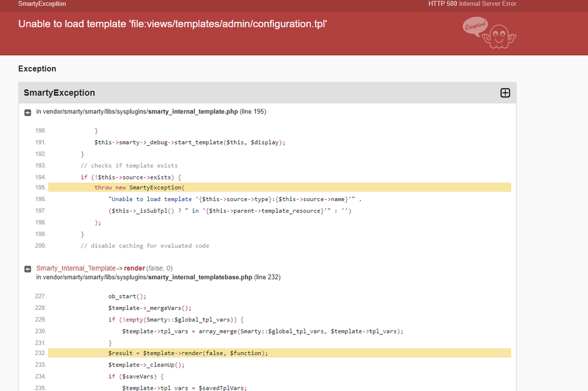Click code line 227 ob_start()
The height and width of the screenshot is (391, 588).
click(x=127, y=296)
